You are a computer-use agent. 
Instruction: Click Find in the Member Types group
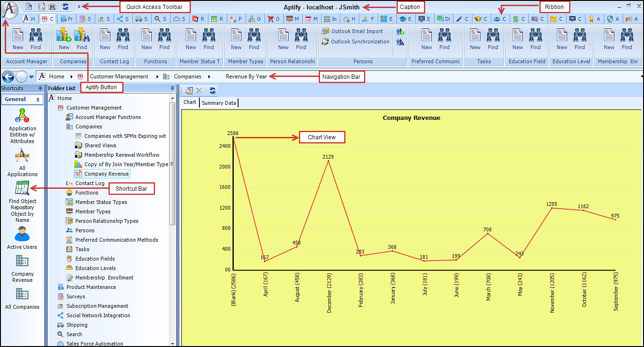(x=254, y=39)
